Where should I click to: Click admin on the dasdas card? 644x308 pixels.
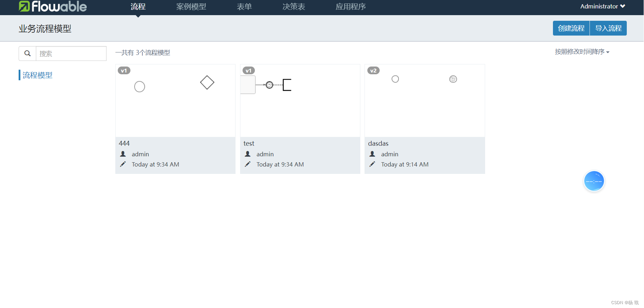click(x=390, y=154)
